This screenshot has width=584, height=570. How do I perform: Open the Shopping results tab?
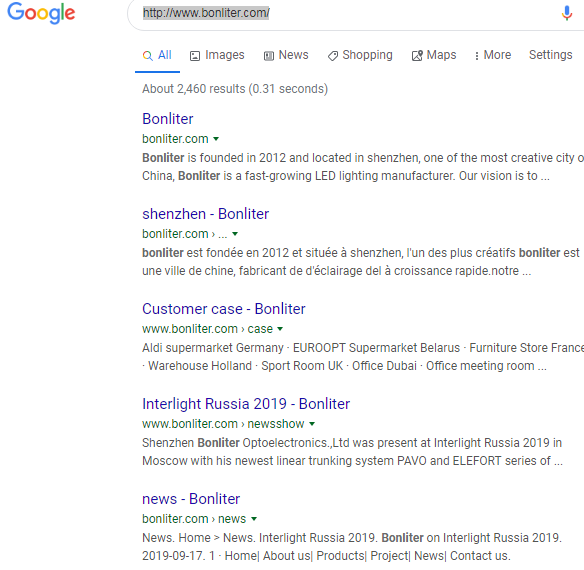360,55
